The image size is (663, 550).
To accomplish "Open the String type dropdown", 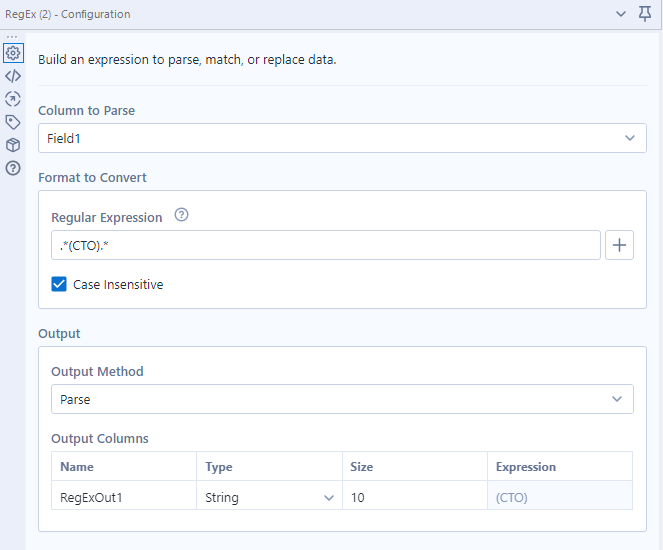I will pyautogui.click(x=329, y=497).
